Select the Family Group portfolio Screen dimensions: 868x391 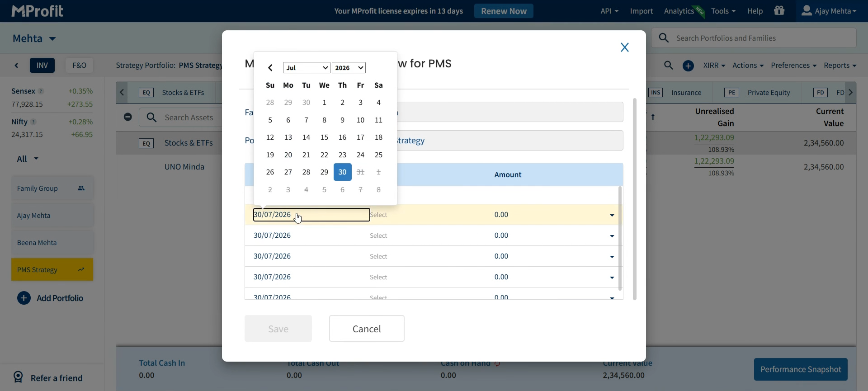(x=52, y=188)
